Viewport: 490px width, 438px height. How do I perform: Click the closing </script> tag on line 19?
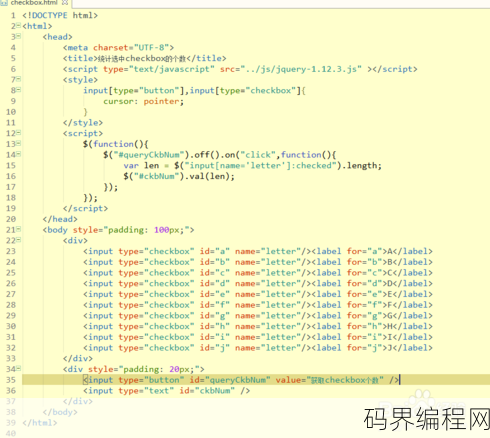pyautogui.click(x=85, y=208)
